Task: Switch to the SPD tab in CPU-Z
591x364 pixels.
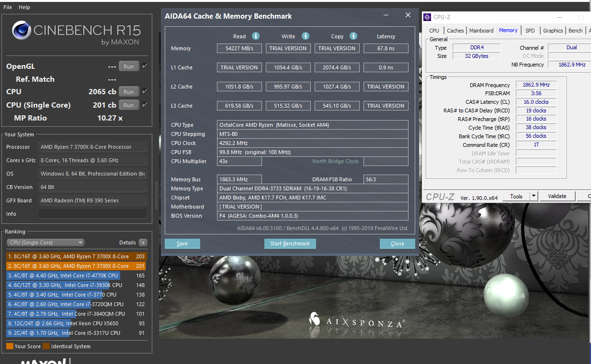Action: (x=530, y=31)
